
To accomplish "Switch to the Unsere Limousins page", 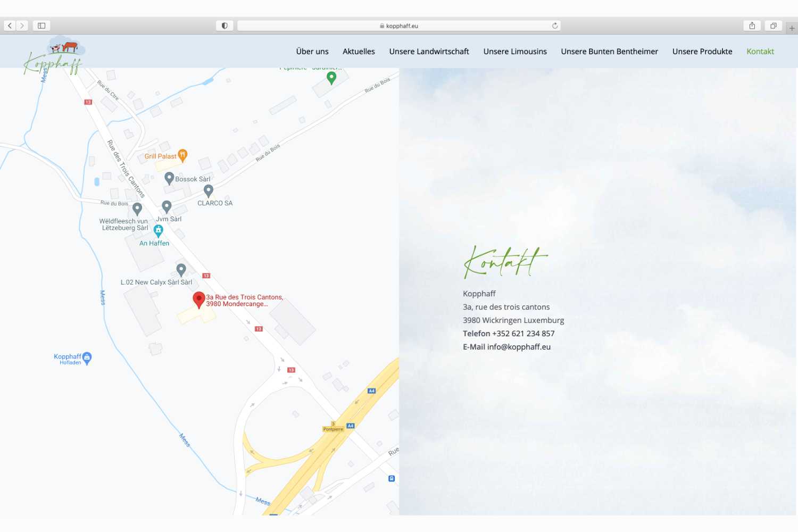I will [x=515, y=51].
